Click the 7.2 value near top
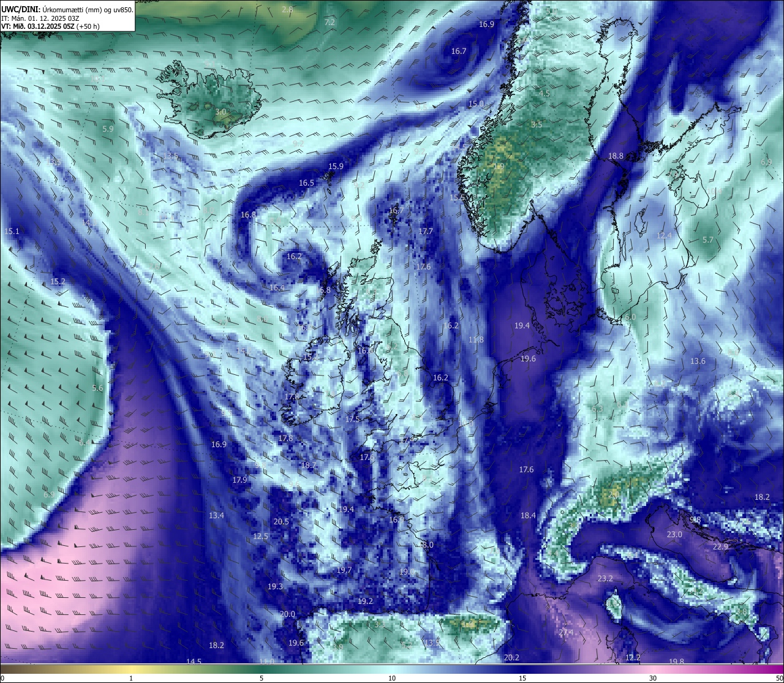 (x=330, y=23)
